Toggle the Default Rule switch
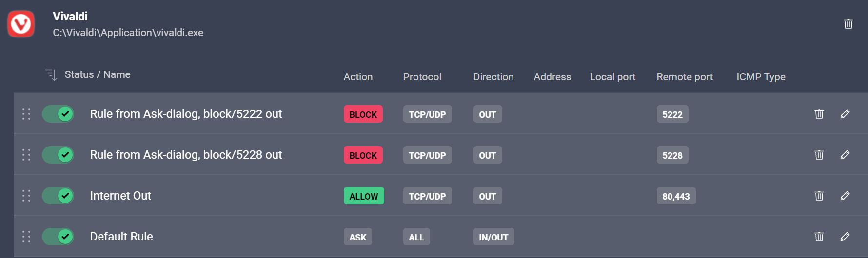This screenshot has height=258, width=868. [x=58, y=237]
